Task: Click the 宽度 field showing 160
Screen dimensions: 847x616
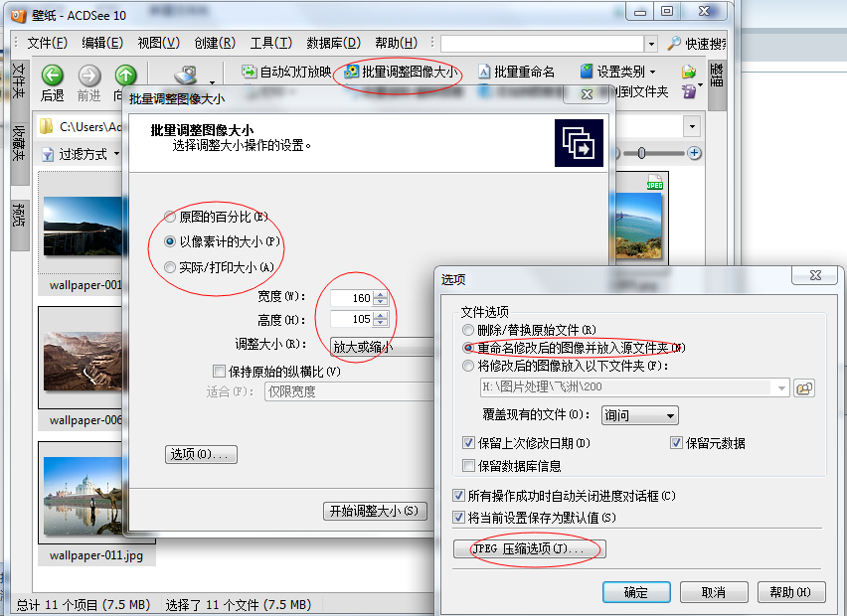Action: click(352, 297)
